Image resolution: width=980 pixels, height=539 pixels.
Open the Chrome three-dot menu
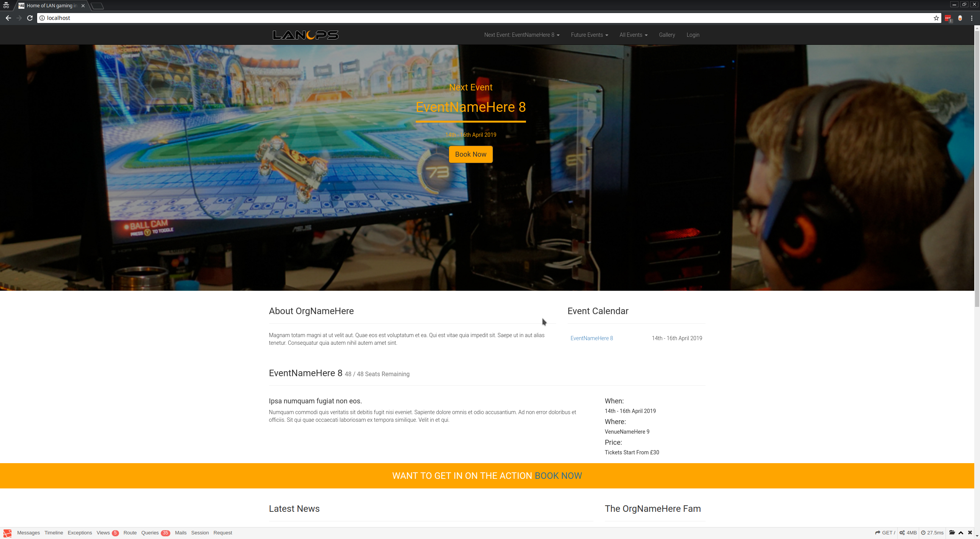point(972,18)
